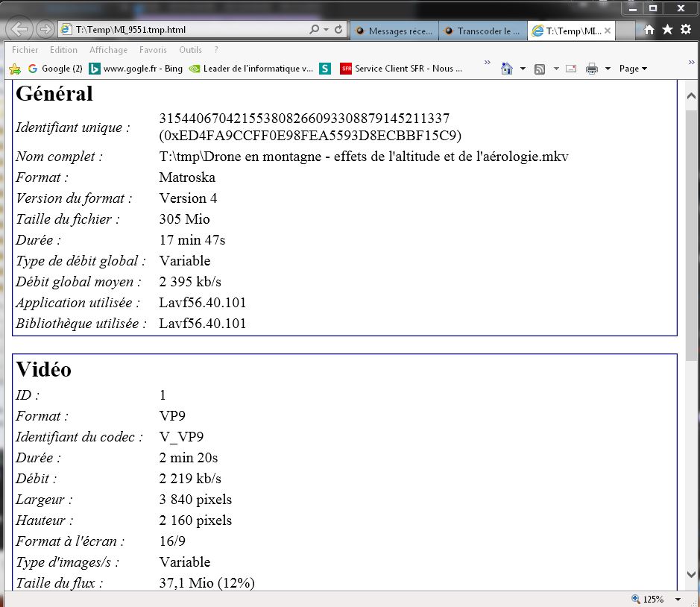The width and height of the screenshot is (700, 607).
Task: Open the feeds dropdown arrow
Action: [x=556, y=69]
